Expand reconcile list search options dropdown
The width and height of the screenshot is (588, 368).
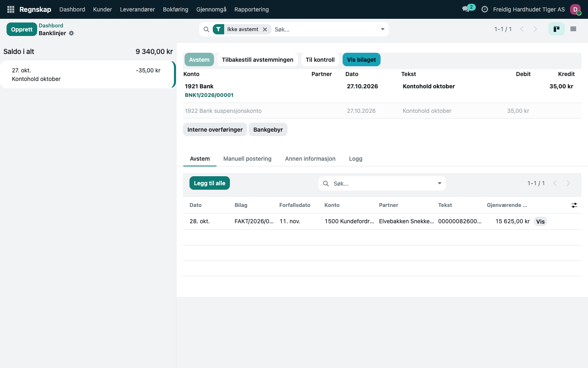click(440, 184)
